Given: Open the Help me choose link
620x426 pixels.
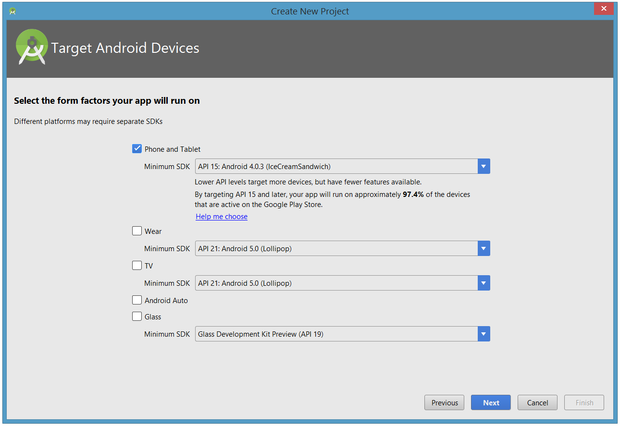Looking at the screenshot, I should pos(221,216).
